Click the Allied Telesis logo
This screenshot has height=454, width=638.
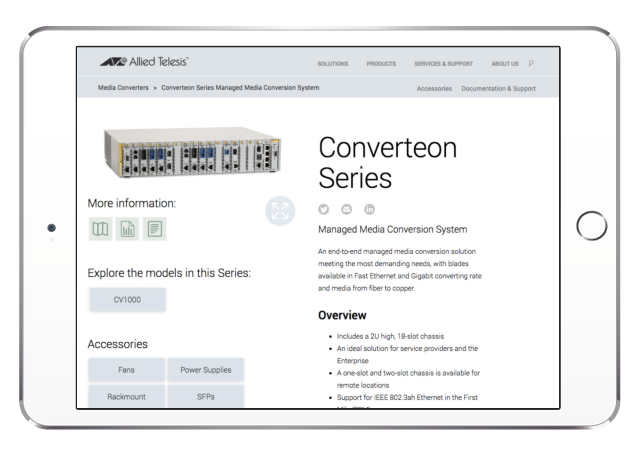point(144,62)
